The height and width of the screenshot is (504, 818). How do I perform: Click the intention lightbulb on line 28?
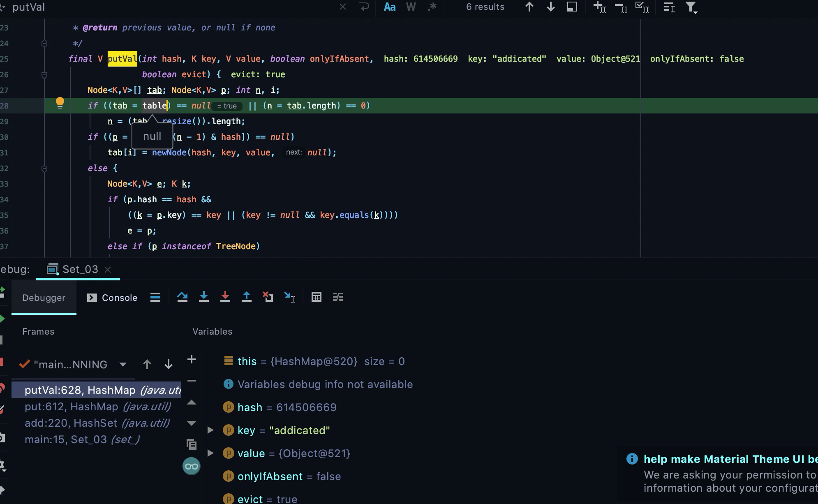[60, 103]
